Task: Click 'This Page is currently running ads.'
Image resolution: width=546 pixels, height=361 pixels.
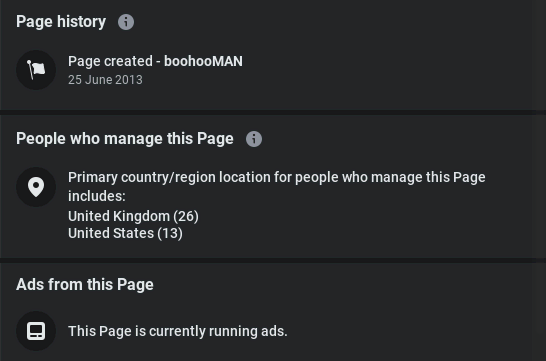Action: 178,331
